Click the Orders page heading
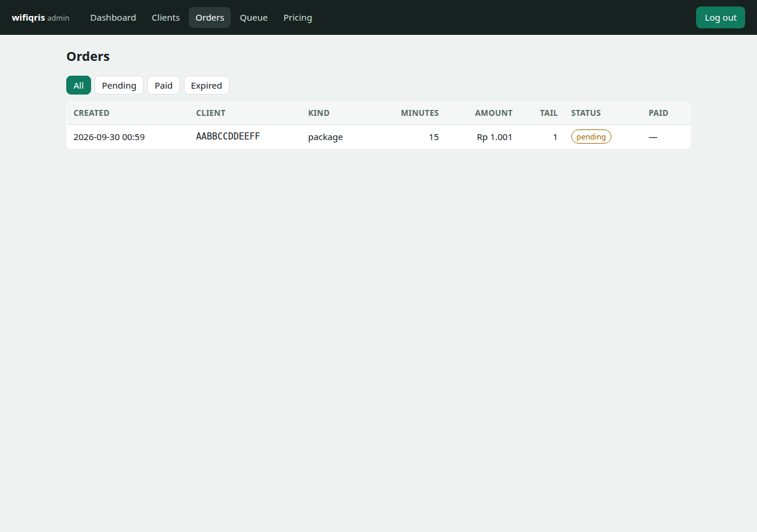The height and width of the screenshot is (532, 757). (88, 56)
